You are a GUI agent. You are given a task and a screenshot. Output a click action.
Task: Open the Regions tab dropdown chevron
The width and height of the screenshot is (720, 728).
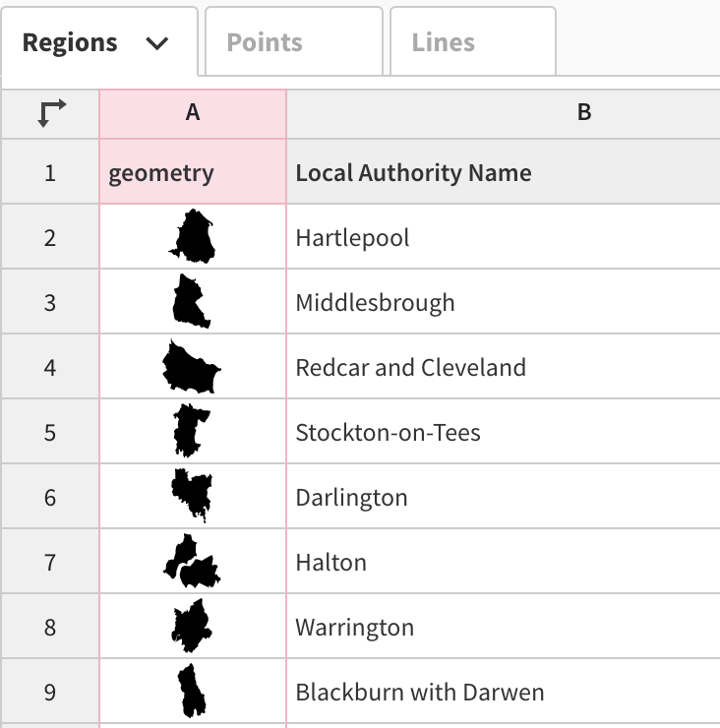(156, 43)
